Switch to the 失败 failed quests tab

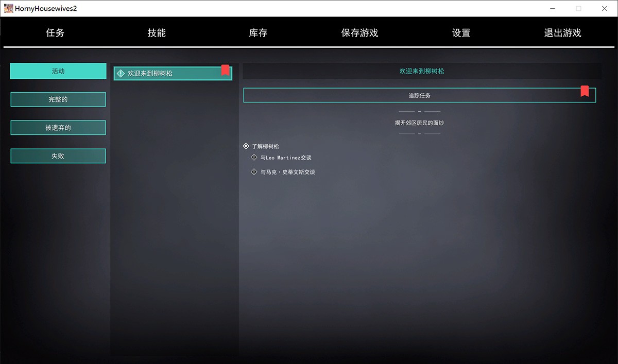point(58,156)
